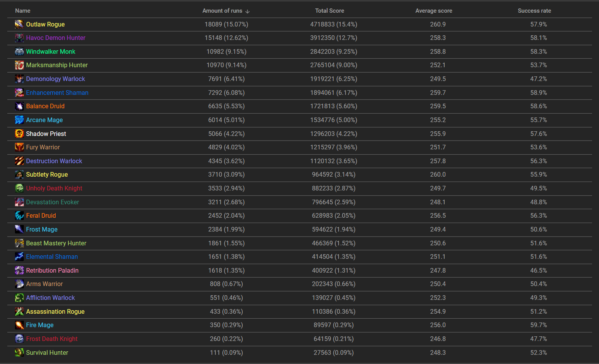The width and height of the screenshot is (599, 364).
Task: Click the Arcane Mage spec icon
Action: click(19, 120)
